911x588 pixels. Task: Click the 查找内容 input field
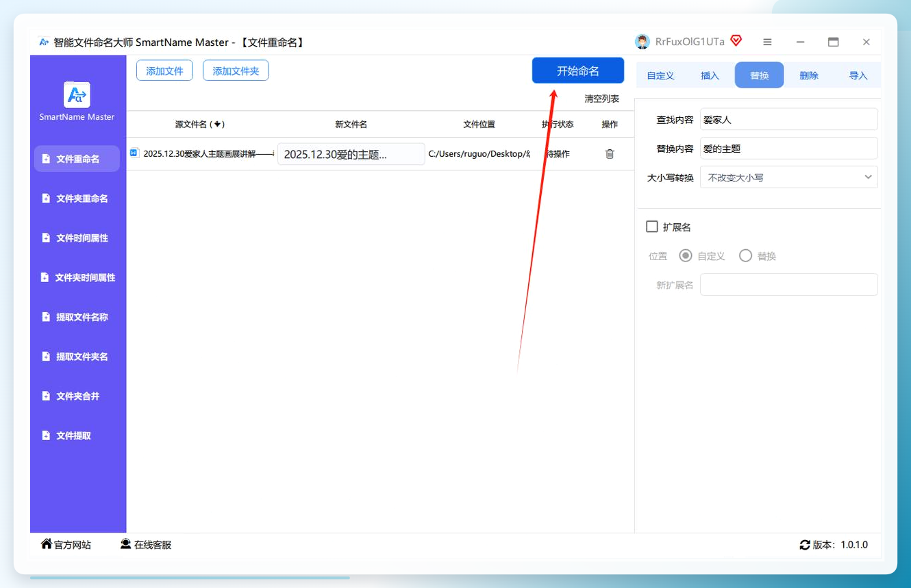click(789, 119)
